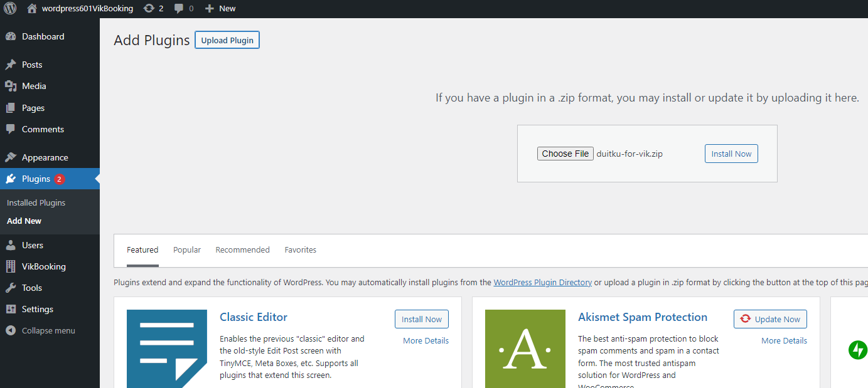Viewport: 868px width, 388px height.
Task: Select the Installed Plugins submenu
Action: pyautogui.click(x=36, y=202)
